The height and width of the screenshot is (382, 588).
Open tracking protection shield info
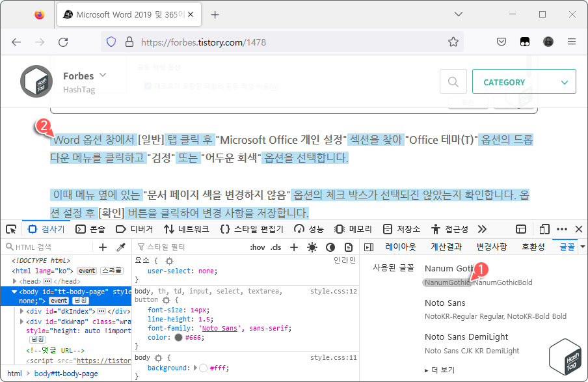[x=111, y=42]
